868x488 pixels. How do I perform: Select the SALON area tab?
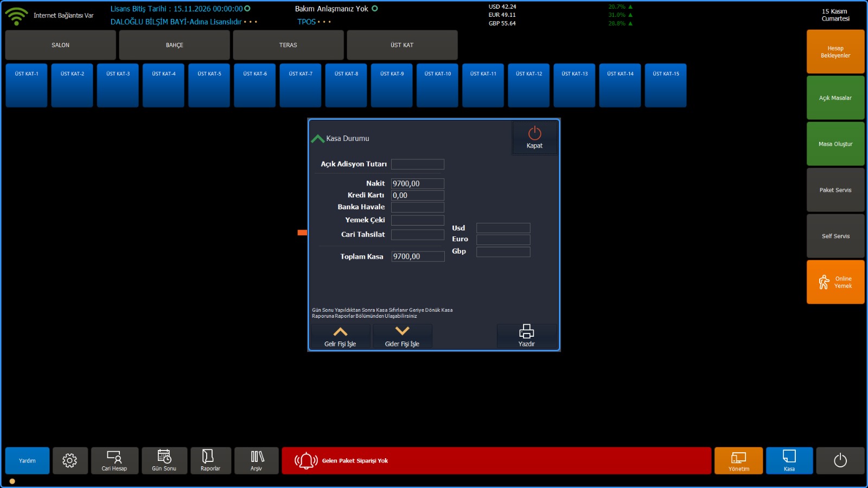tap(60, 45)
